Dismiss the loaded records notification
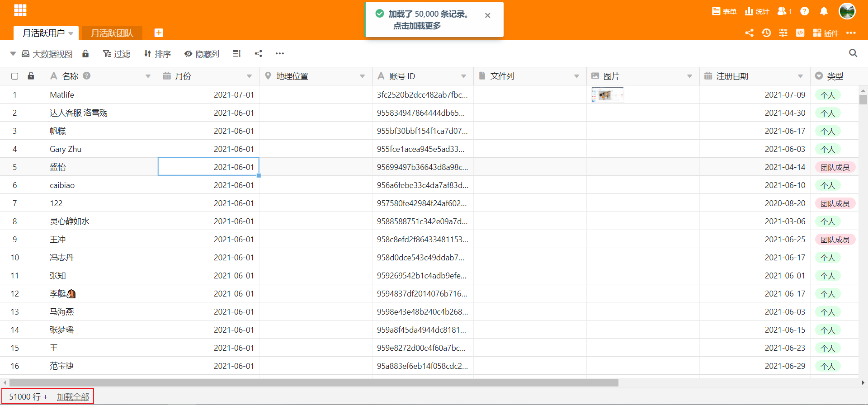The image size is (868, 405). [487, 15]
